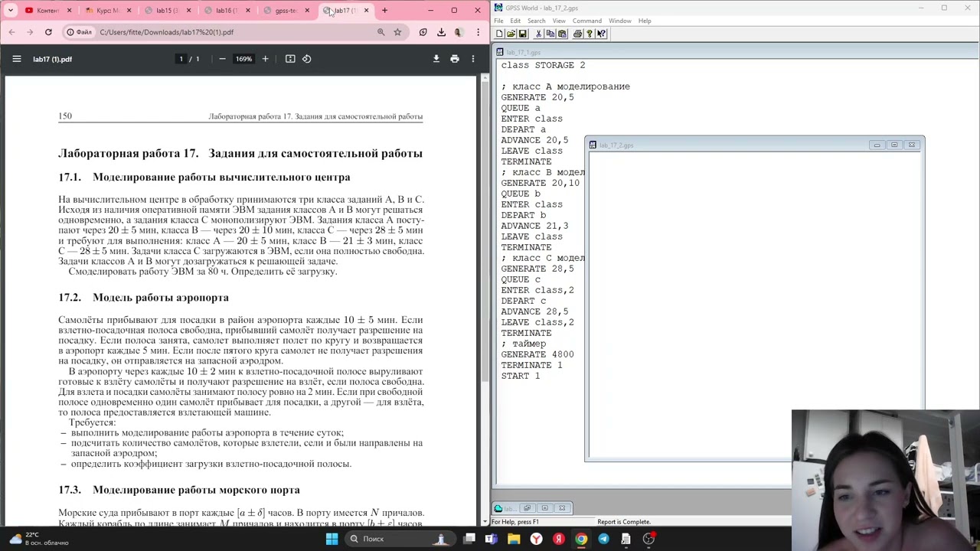Click the weather widget on the taskbar
Image resolution: width=980 pixels, height=551 pixels.
pos(38,539)
